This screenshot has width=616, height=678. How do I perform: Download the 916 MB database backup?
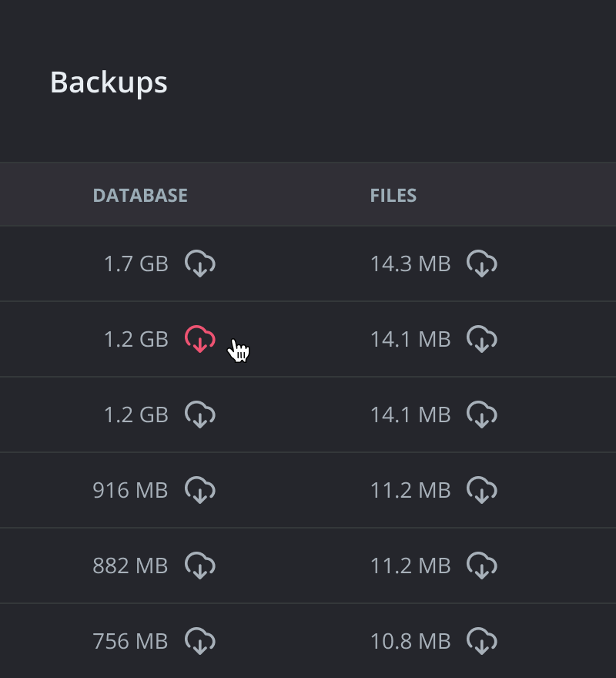[199, 490]
